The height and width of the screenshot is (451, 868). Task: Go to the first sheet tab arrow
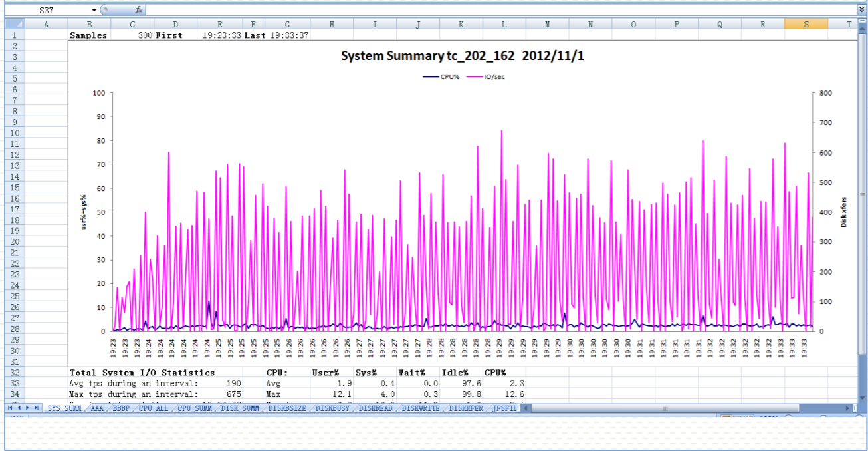click(x=9, y=408)
